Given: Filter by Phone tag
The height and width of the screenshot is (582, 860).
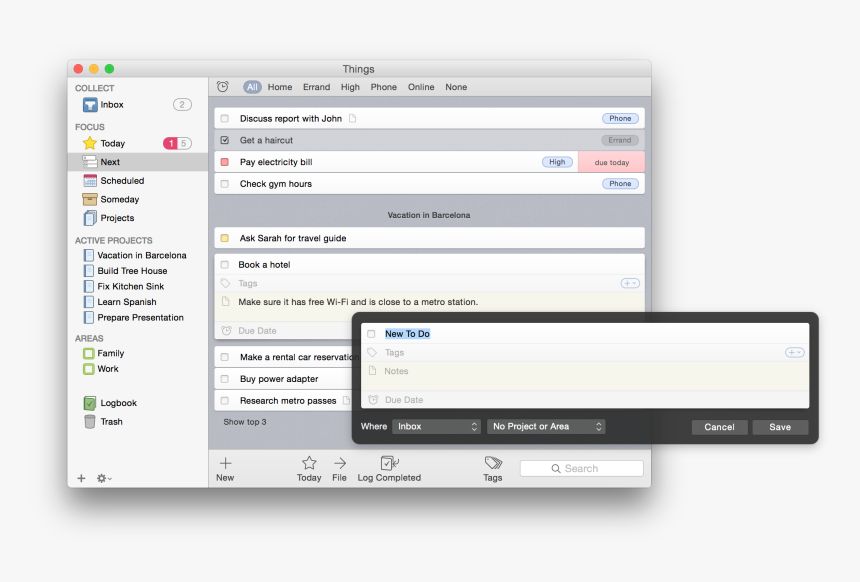Looking at the screenshot, I should click(x=383, y=87).
